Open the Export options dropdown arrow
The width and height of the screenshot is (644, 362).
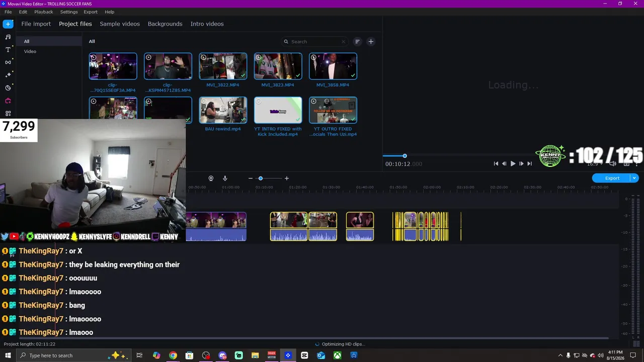pyautogui.click(x=634, y=178)
